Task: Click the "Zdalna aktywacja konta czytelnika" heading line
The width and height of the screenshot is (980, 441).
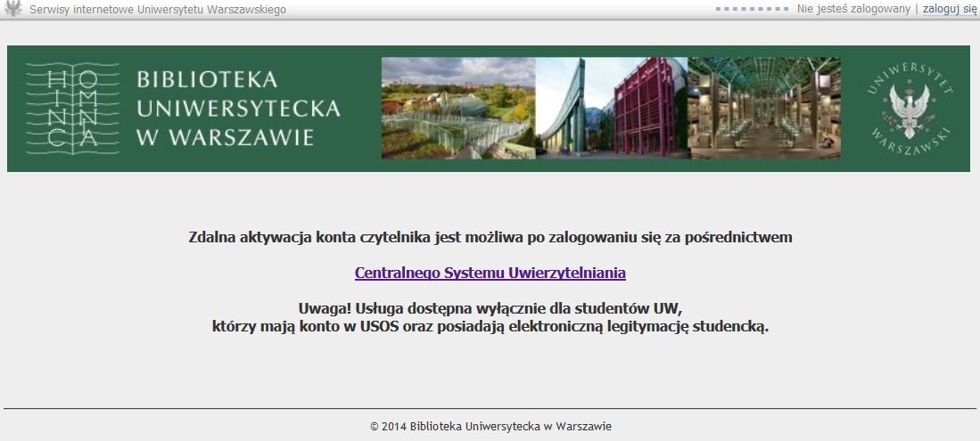Action: point(490,237)
